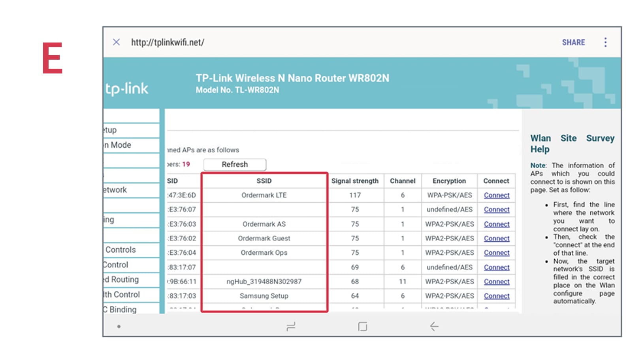Select the Ordermark Ops SSID cell
This screenshot has height=359, width=644.
[x=264, y=252]
